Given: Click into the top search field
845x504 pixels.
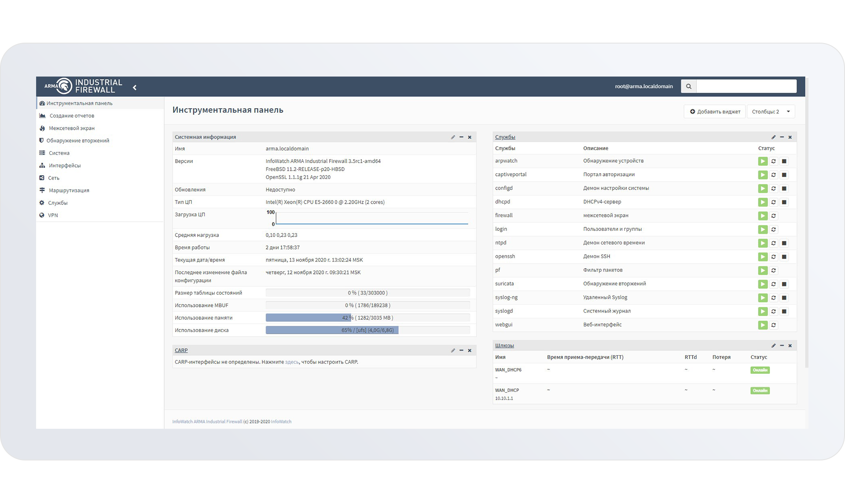Looking at the screenshot, I should click(x=746, y=87).
